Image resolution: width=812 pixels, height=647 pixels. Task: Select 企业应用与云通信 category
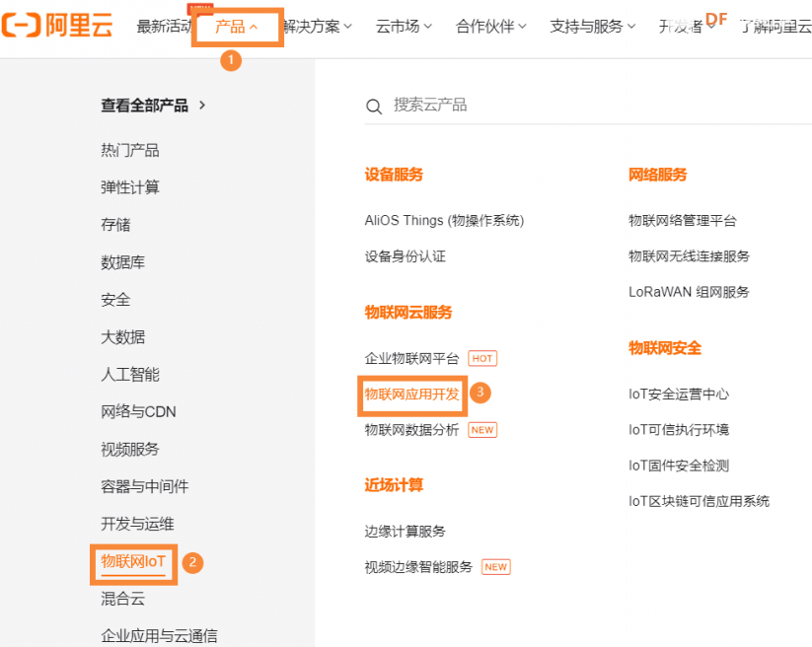point(159,635)
